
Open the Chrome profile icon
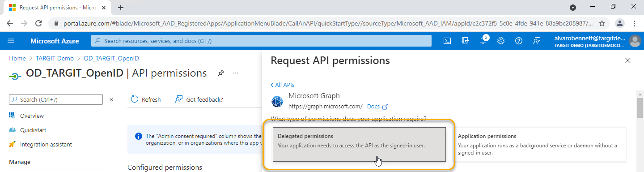tap(619, 23)
